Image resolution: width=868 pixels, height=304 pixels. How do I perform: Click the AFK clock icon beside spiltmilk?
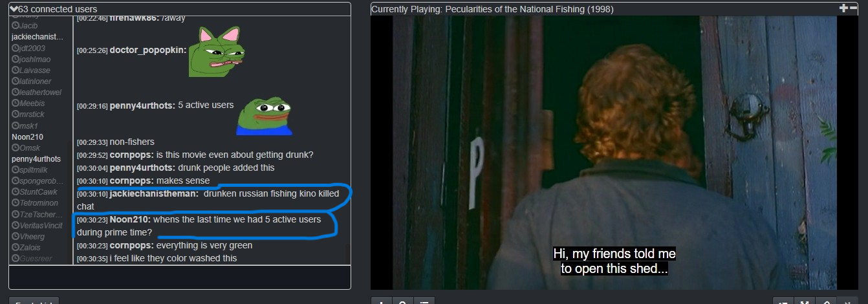tap(16, 170)
